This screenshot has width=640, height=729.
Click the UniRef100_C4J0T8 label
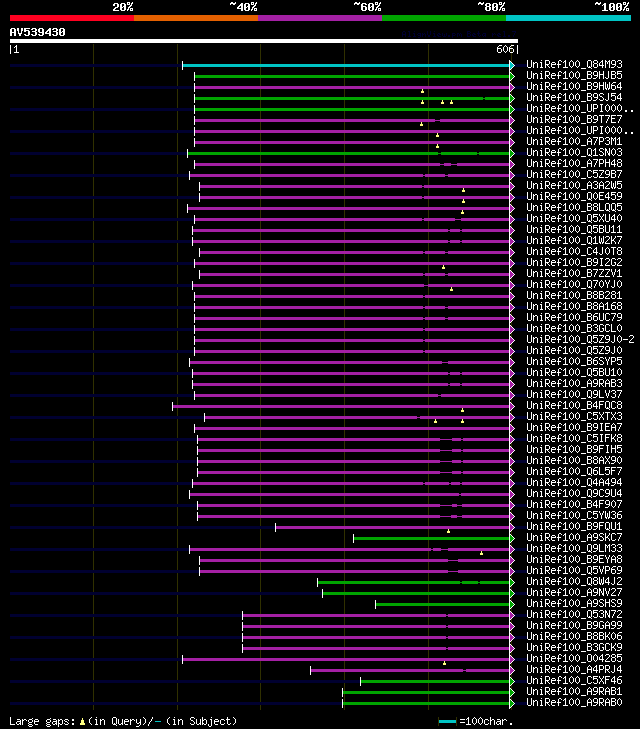tap(574, 252)
